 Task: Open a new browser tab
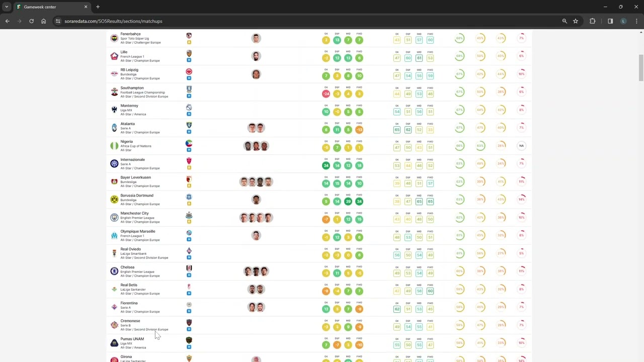tap(98, 7)
